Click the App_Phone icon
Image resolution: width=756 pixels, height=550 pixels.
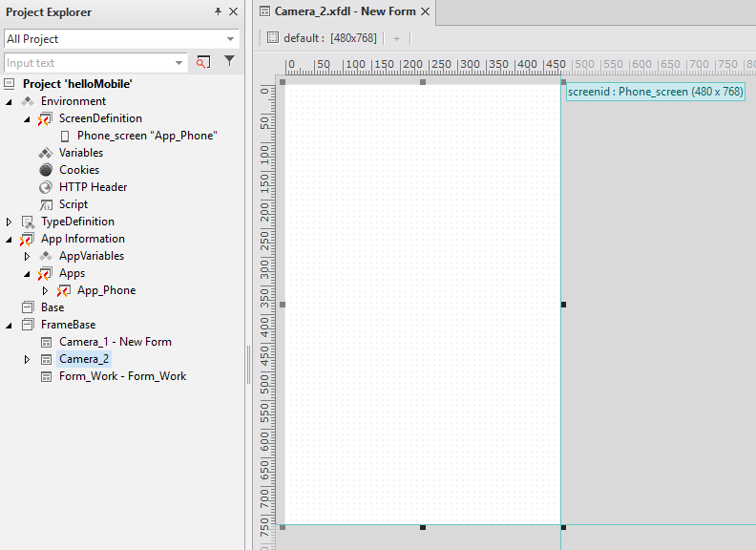click(x=64, y=291)
